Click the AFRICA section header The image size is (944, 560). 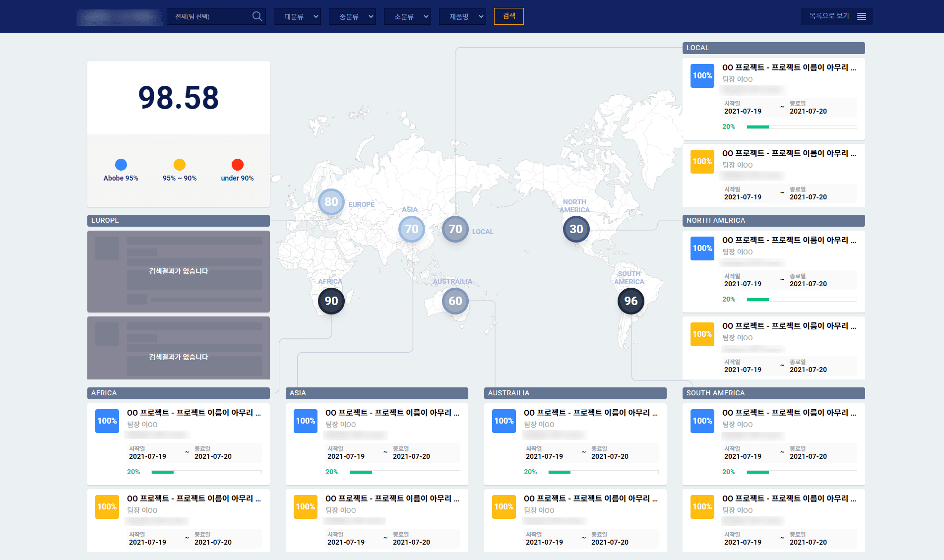click(x=178, y=393)
